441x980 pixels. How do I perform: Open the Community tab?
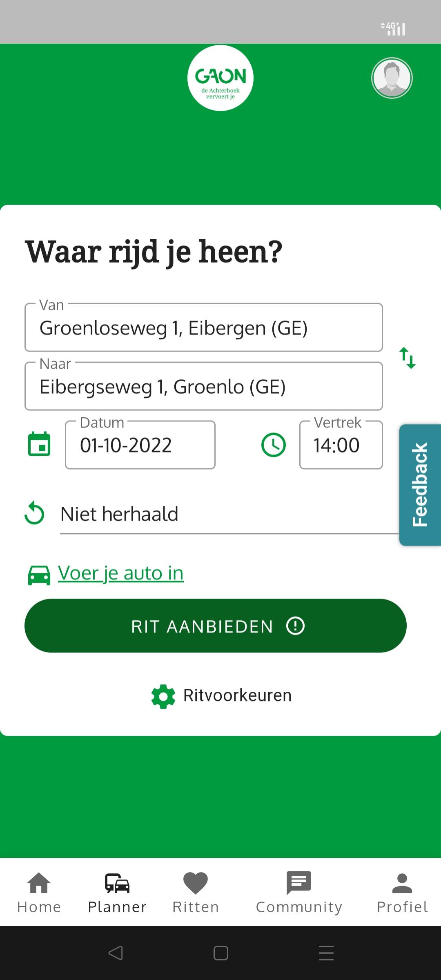tap(299, 892)
